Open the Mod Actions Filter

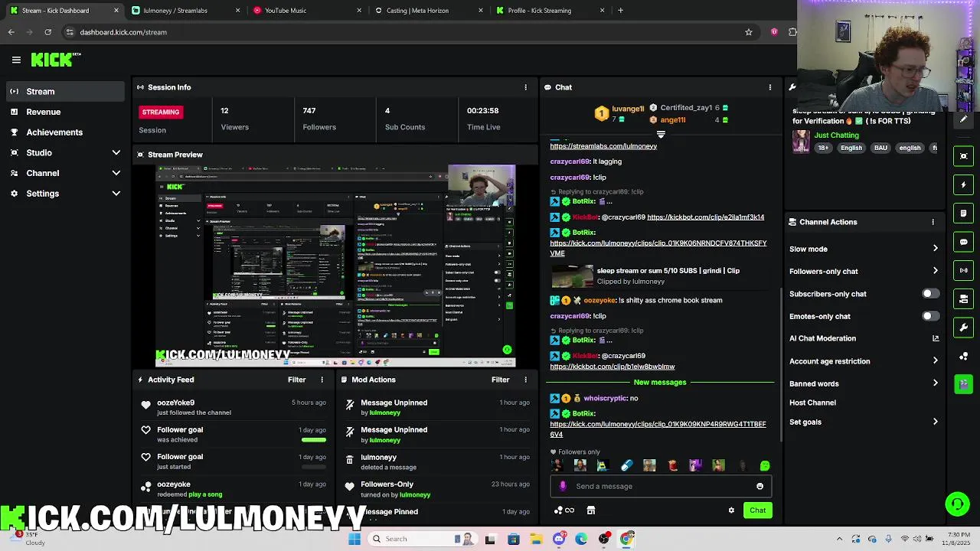[x=500, y=380]
